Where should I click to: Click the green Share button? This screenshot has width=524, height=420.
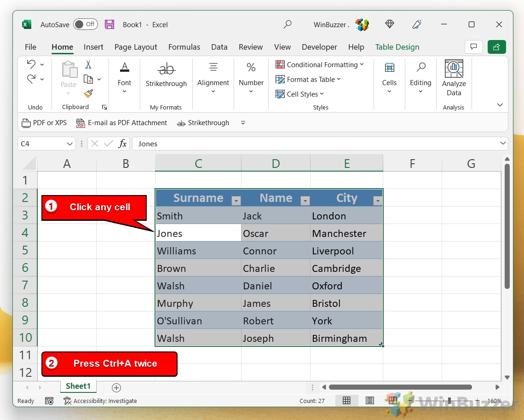496,47
